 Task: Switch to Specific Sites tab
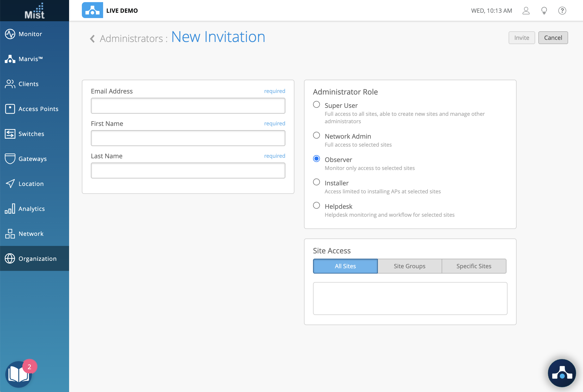pyautogui.click(x=474, y=266)
